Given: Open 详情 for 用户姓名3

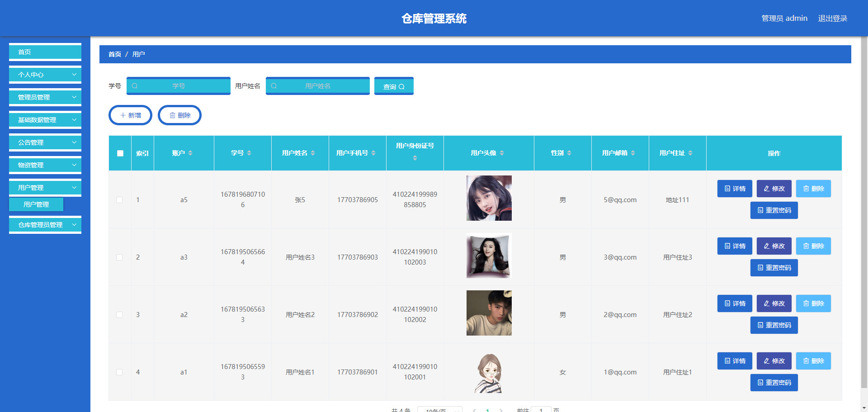Looking at the screenshot, I should click(735, 246).
